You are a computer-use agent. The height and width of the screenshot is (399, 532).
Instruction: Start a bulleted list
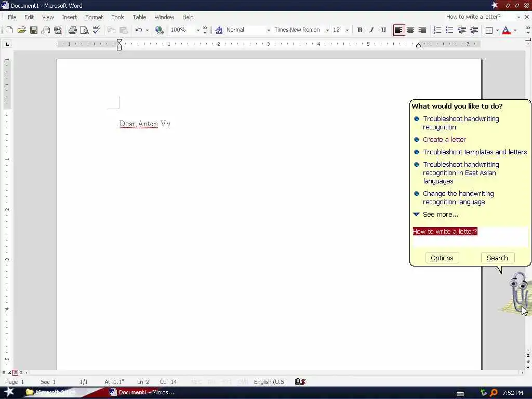click(x=449, y=30)
